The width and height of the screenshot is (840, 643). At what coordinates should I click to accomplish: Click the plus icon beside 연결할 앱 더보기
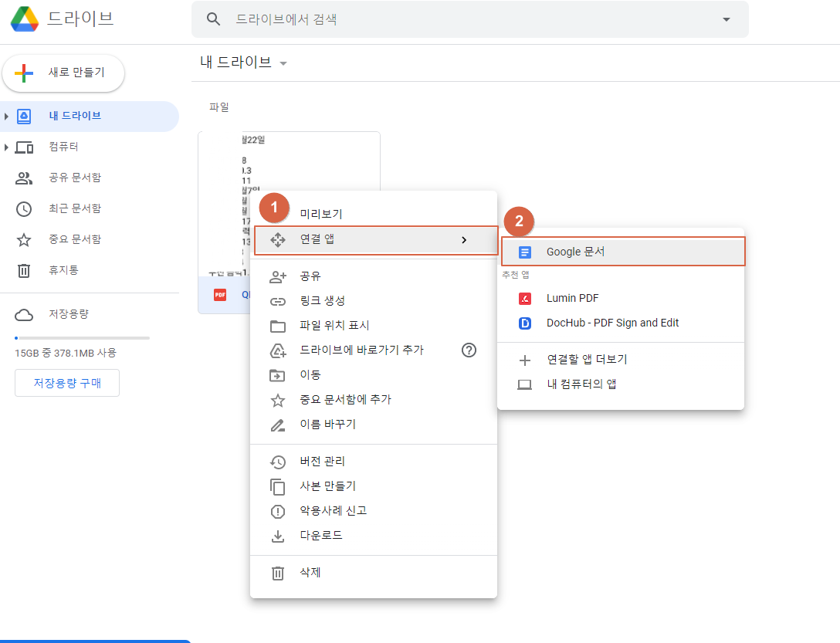[x=525, y=360]
